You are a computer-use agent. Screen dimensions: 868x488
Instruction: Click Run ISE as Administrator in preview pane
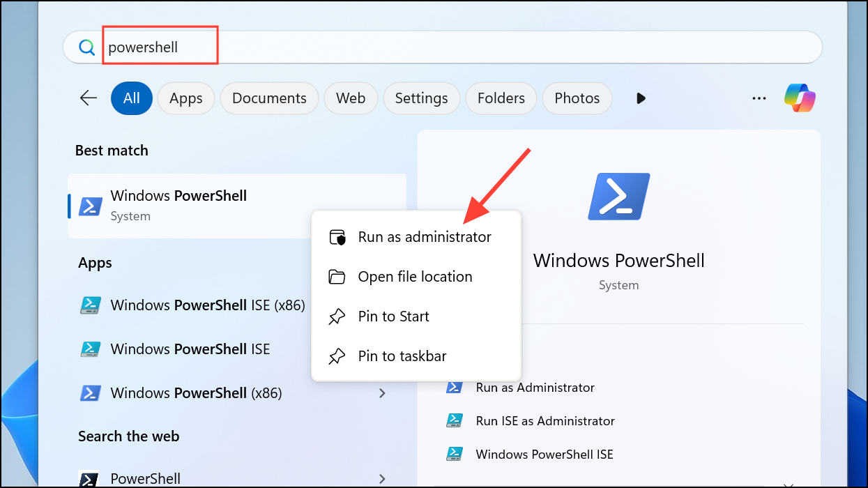tap(545, 420)
